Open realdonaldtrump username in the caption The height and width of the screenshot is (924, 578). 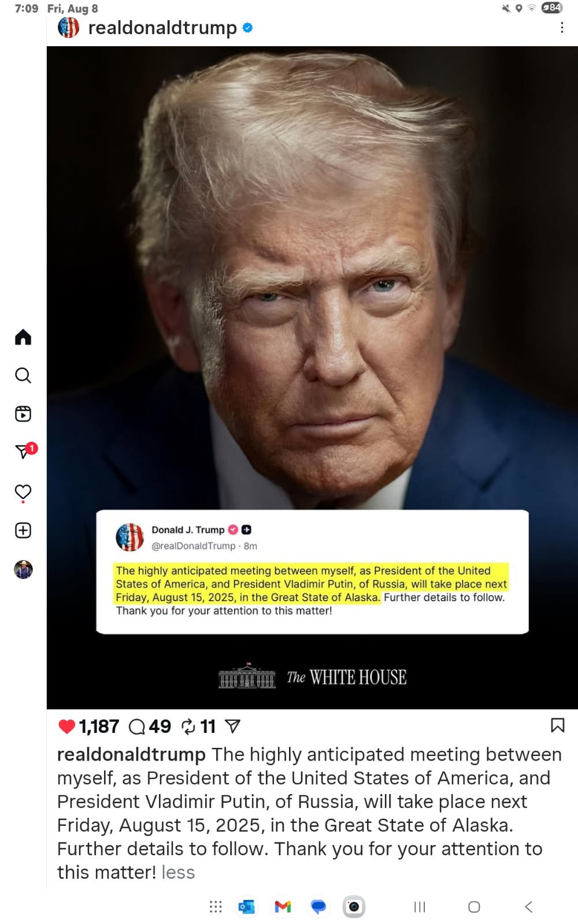coord(131,754)
